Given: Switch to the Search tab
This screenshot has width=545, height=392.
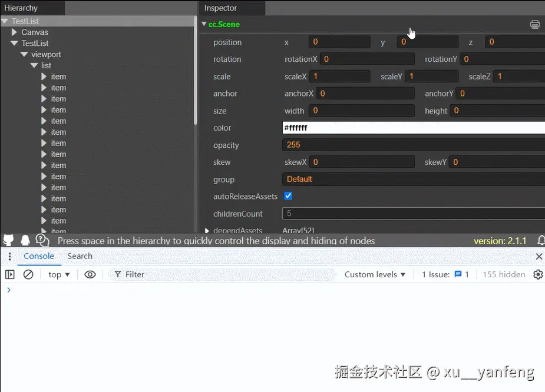Looking at the screenshot, I should tap(80, 256).
